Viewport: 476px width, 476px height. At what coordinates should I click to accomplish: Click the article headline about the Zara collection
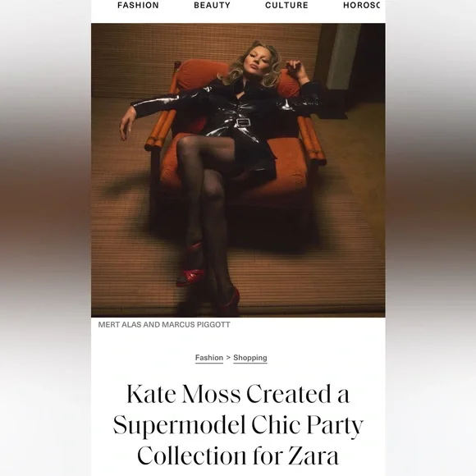pos(238,425)
